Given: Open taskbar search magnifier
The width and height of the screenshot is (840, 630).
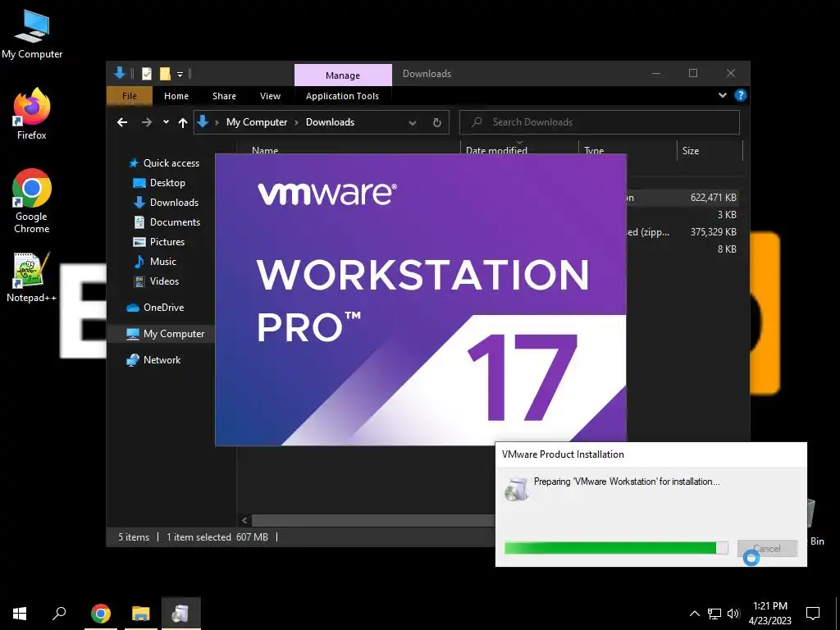Looking at the screenshot, I should (x=59, y=613).
